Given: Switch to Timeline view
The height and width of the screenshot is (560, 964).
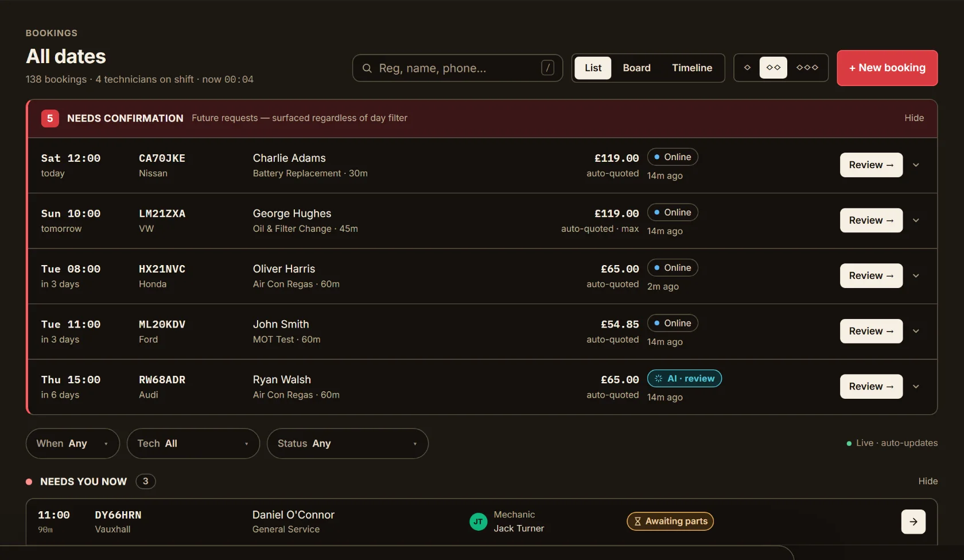Looking at the screenshot, I should [692, 68].
